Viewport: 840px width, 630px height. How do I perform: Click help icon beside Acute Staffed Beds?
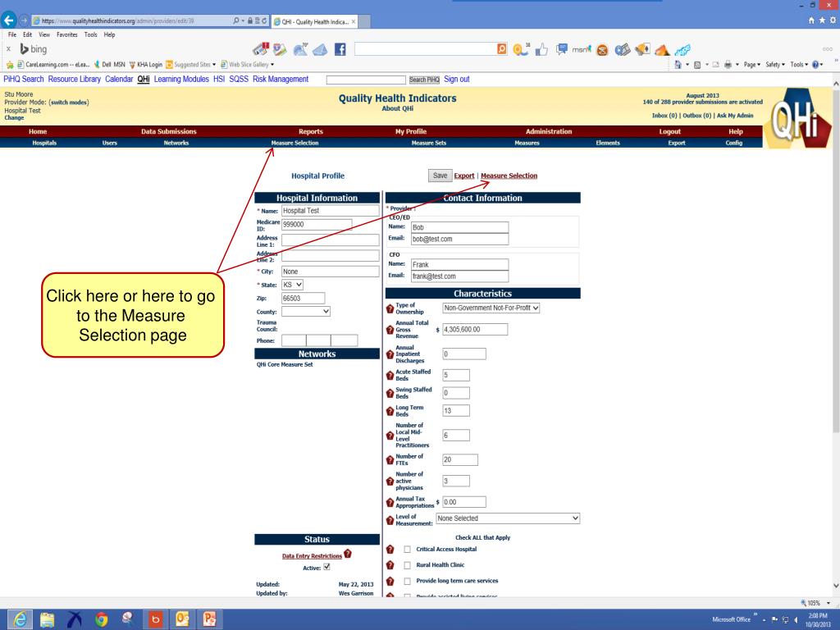pos(390,375)
